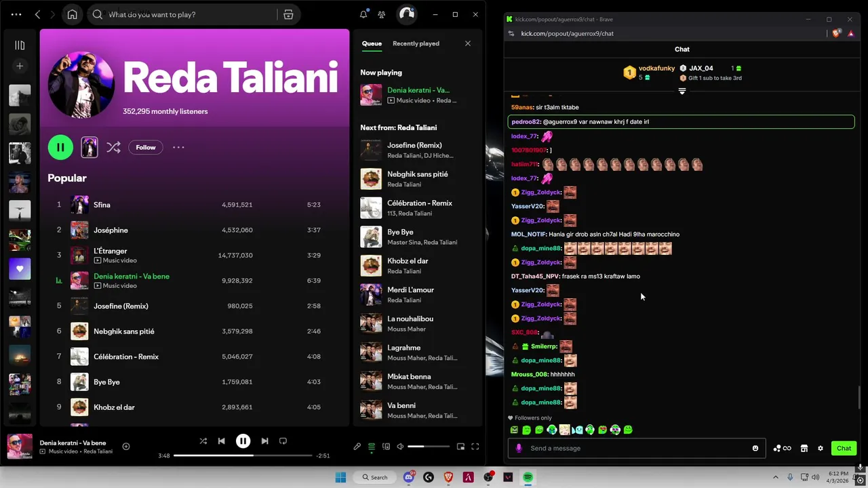The height and width of the screenshot is (488, 868).
Task: Open now-playing album art in the player bar
Action: [x=20, y=446]
